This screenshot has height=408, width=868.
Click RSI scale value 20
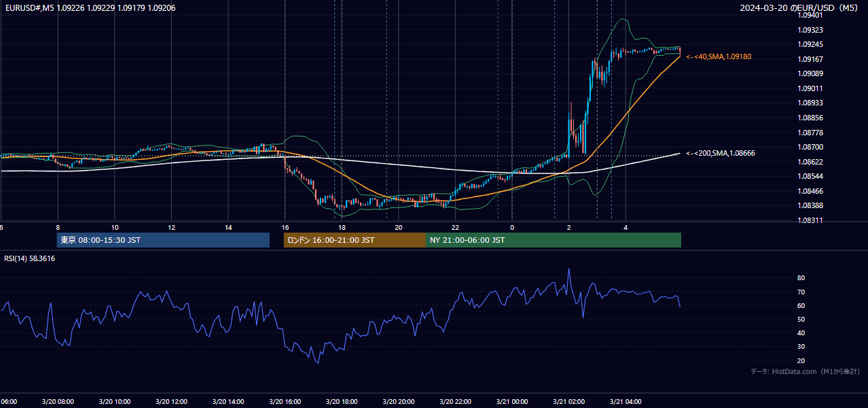tap(801, 360)
